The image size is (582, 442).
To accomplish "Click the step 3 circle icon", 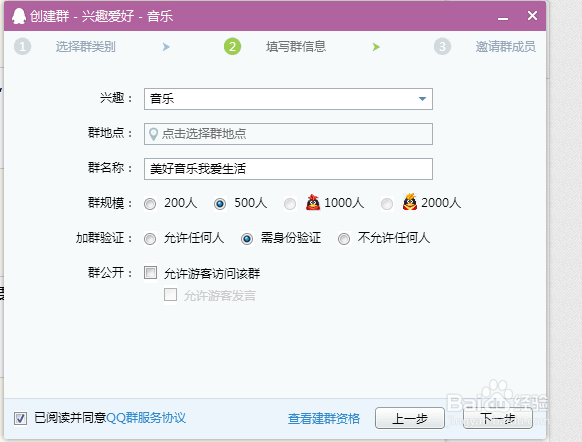I will 442,47.
